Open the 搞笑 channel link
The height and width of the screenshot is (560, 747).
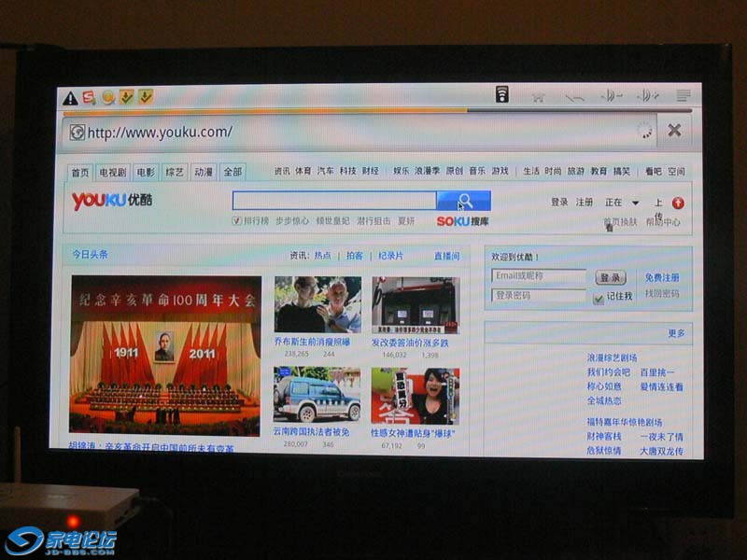(x=622, y=171)
